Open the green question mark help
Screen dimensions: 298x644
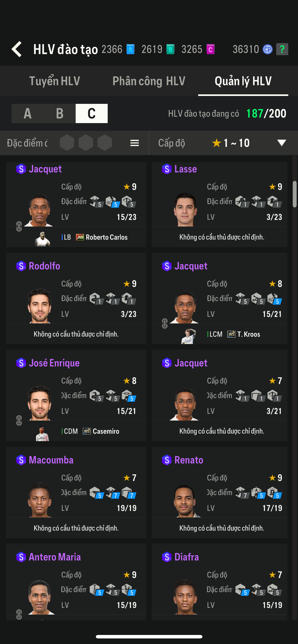click(x=282, y=49)
